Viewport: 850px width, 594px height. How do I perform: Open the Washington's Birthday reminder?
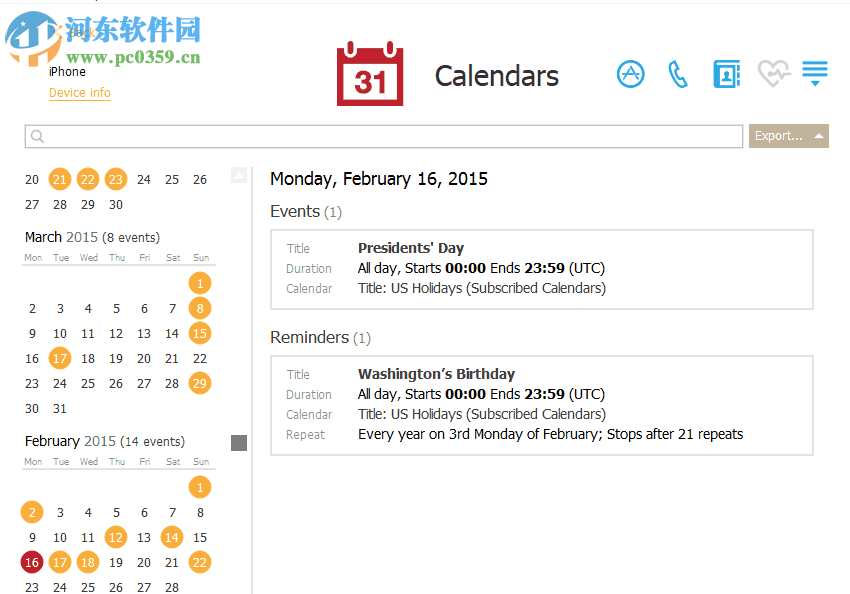pos(436,374)
